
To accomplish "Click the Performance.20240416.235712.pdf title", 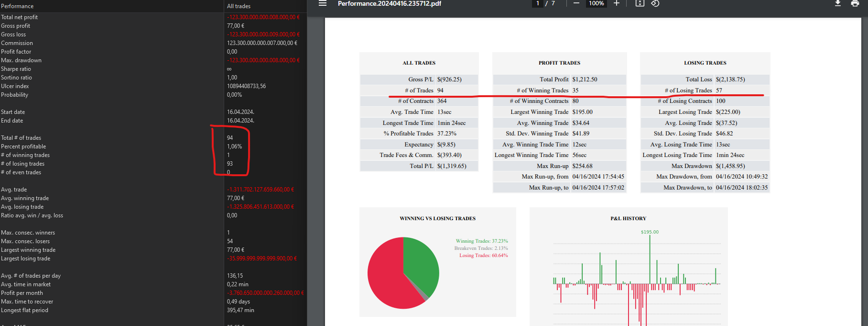I will 390,3.
